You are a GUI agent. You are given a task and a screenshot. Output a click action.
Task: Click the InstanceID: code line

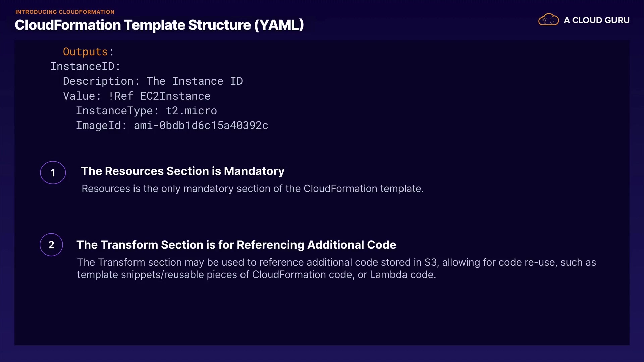click(x=85, y=66)
